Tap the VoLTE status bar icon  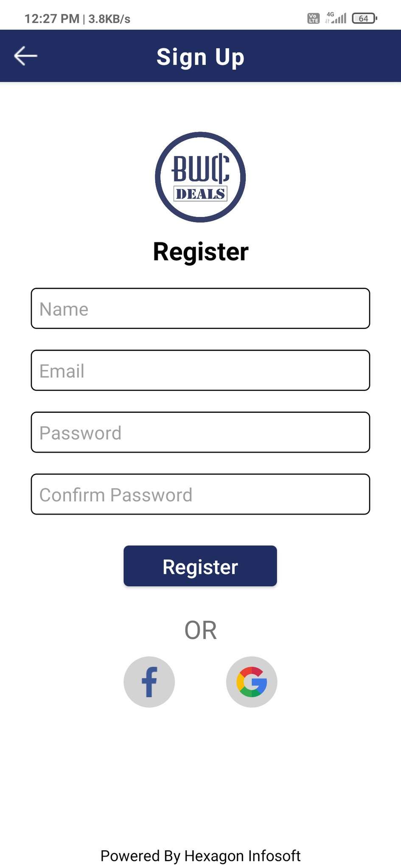point(313,18)
